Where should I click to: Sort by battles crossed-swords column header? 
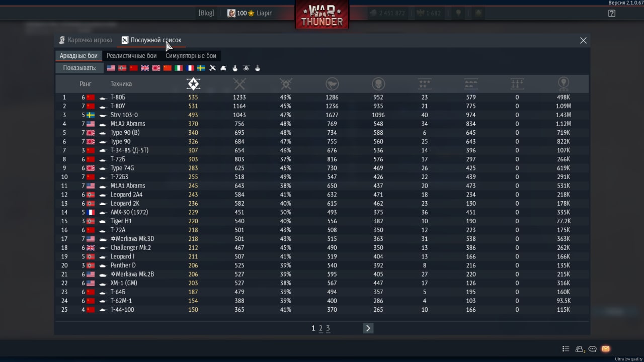(x=239, y=83)
